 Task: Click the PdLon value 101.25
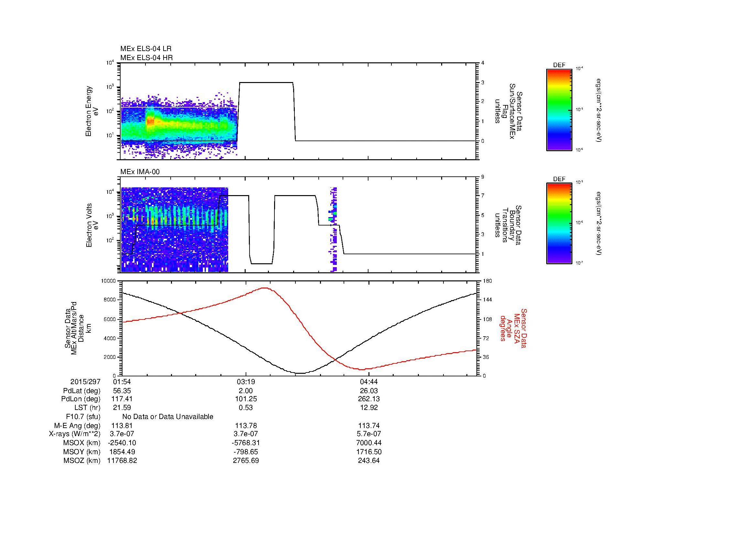click(x=246, y=399)
